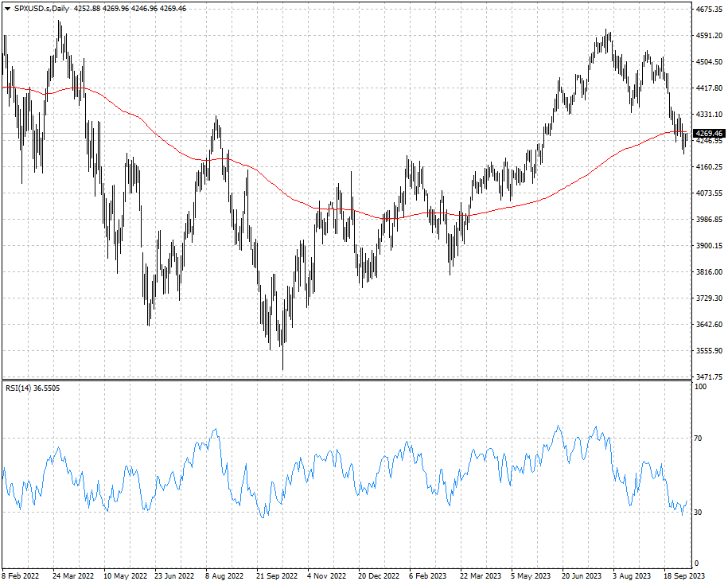
Task: Click the 21 Sep 2022 date label
Action: 277,576
